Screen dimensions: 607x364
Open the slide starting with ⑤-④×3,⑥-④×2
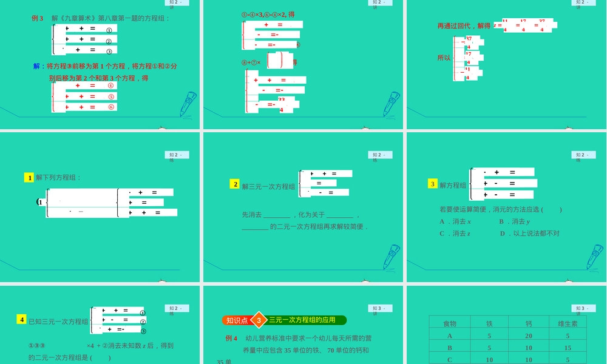pos(303,64)
